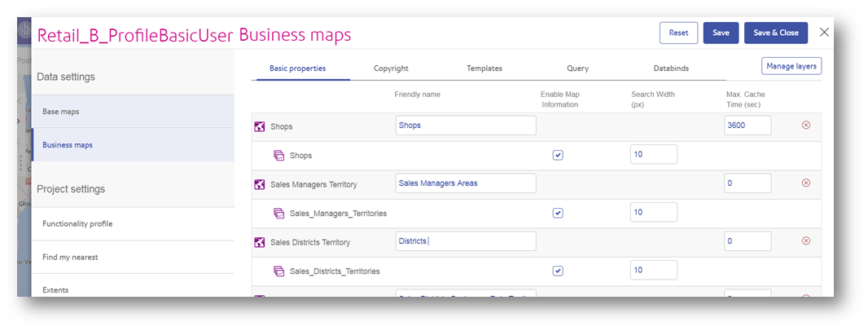Click the Shops business map icon
This screenshot has height=331, width=868.
[x=260, y=126]
